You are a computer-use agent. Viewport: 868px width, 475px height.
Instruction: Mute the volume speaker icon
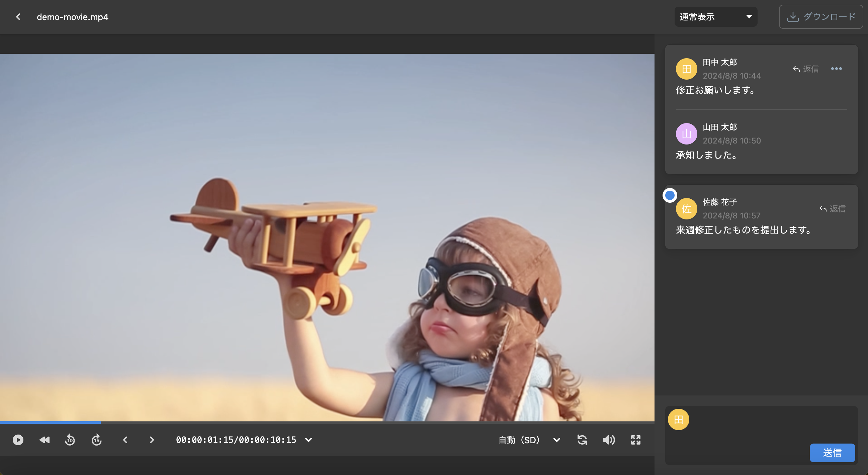click(x=609, y=440)
